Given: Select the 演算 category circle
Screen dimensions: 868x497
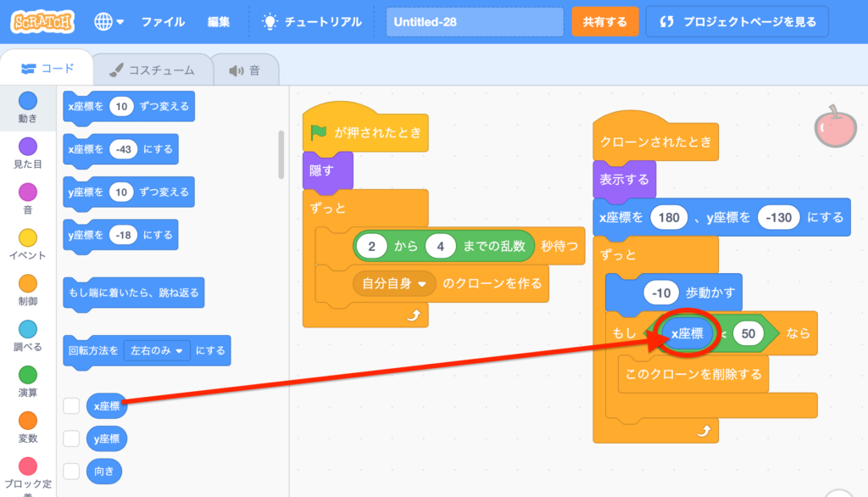Looking at the screenshot, I should [x=28, y=375].
